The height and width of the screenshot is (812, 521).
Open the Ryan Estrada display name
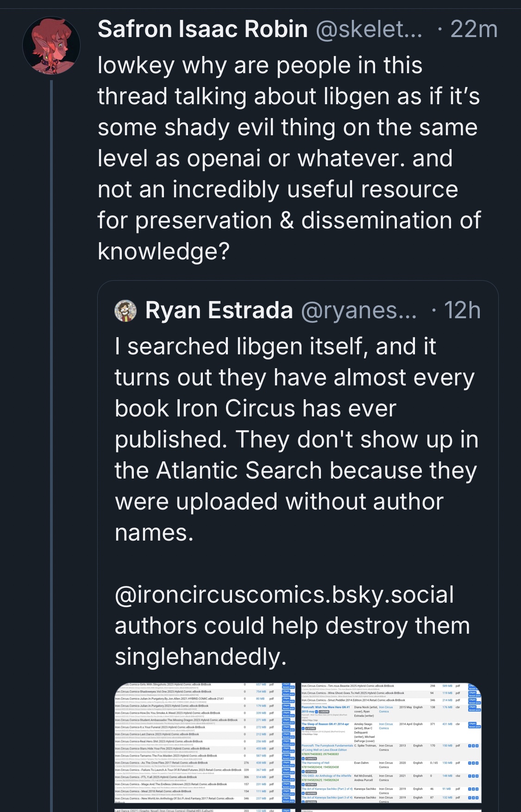(x=219, y=310)
